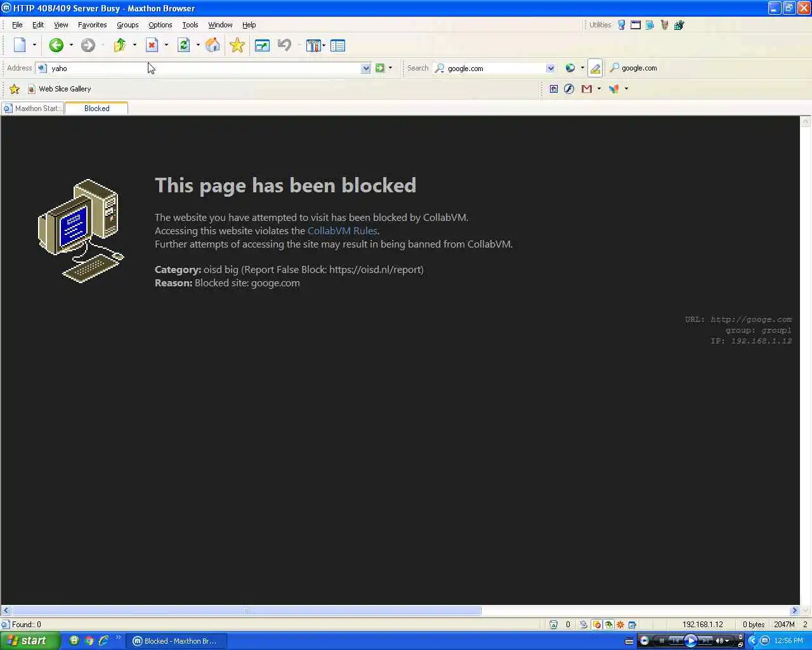
Task: Click the add favorite star on links bar
Action: (x=15, y=89)
